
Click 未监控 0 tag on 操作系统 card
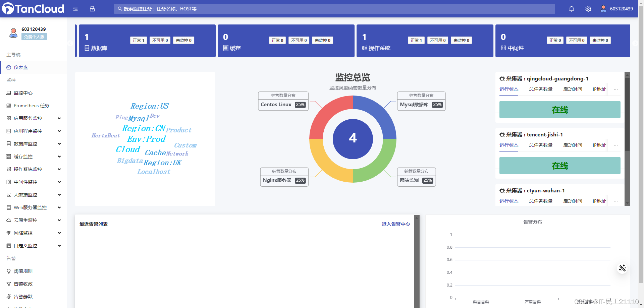(x=462, y=40)
